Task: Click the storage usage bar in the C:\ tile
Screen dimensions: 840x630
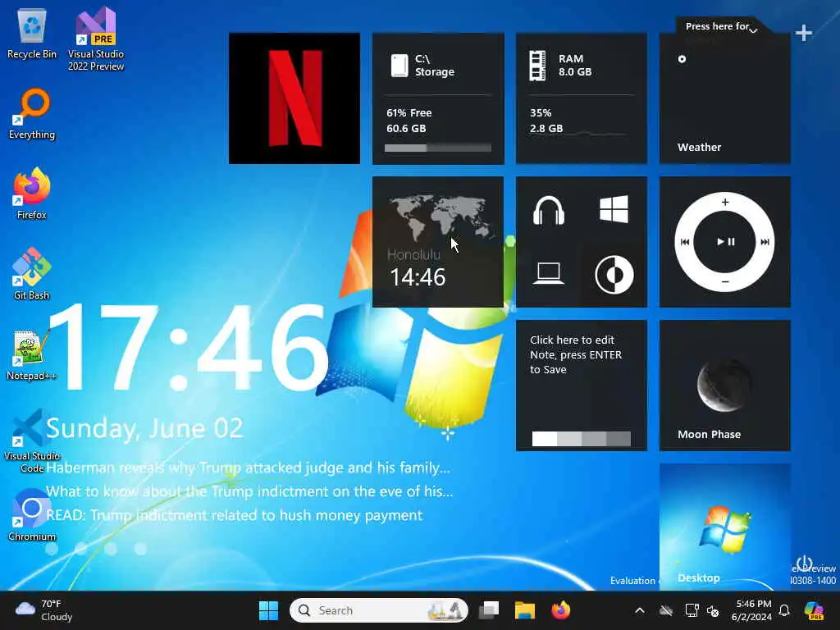Action: point(438,148)
